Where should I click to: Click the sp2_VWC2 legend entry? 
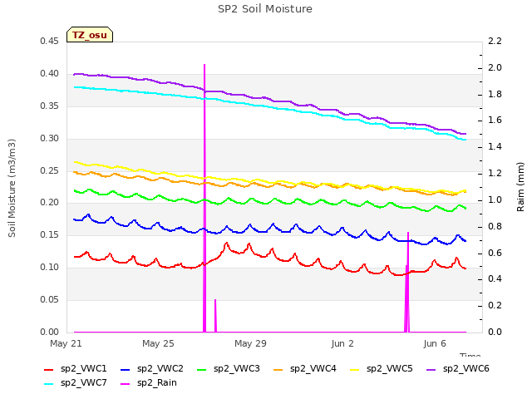[152, 369]
